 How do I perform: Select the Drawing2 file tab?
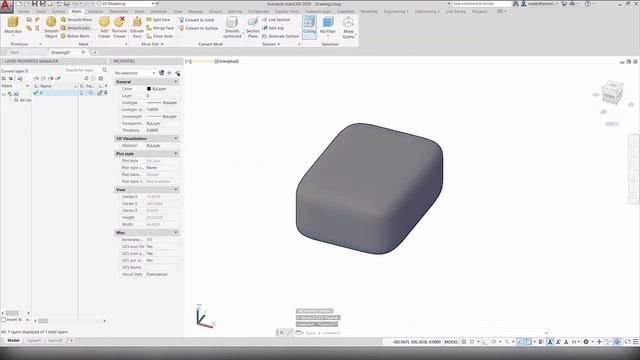(60, 52)
